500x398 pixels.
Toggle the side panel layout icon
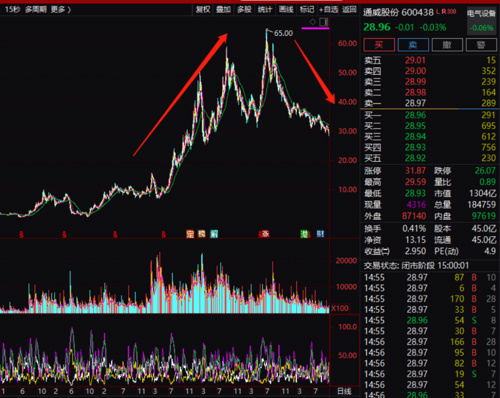(324, 22)
